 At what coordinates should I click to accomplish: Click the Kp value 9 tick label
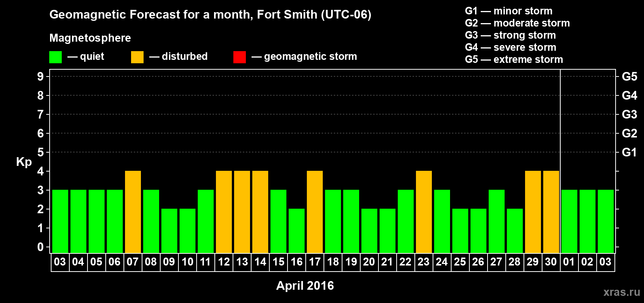pos(41,77)
